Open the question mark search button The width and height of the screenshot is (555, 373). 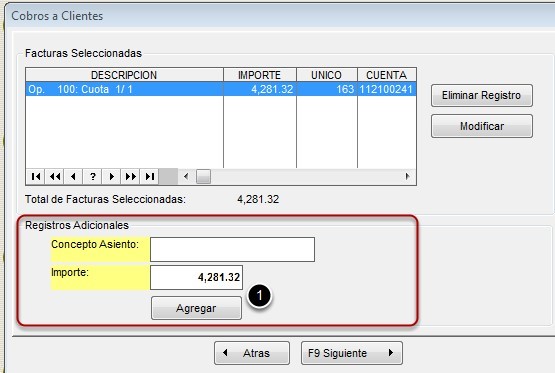[93, 176]
